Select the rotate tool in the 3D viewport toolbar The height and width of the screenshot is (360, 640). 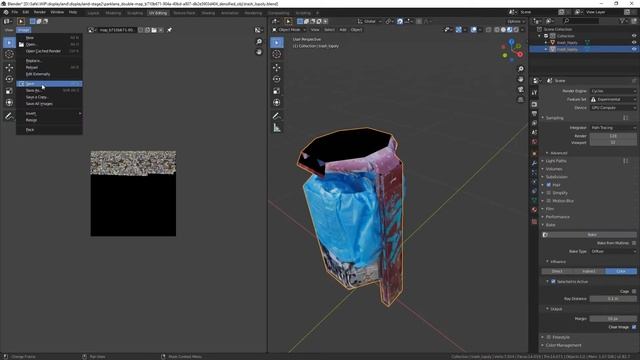(x=277, y=79)
